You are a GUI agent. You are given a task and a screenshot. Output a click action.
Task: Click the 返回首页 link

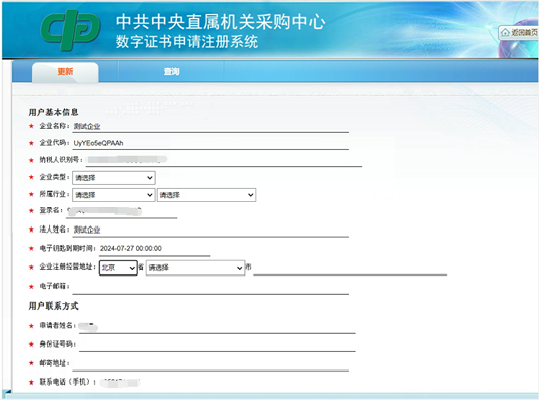pos(519,33)
